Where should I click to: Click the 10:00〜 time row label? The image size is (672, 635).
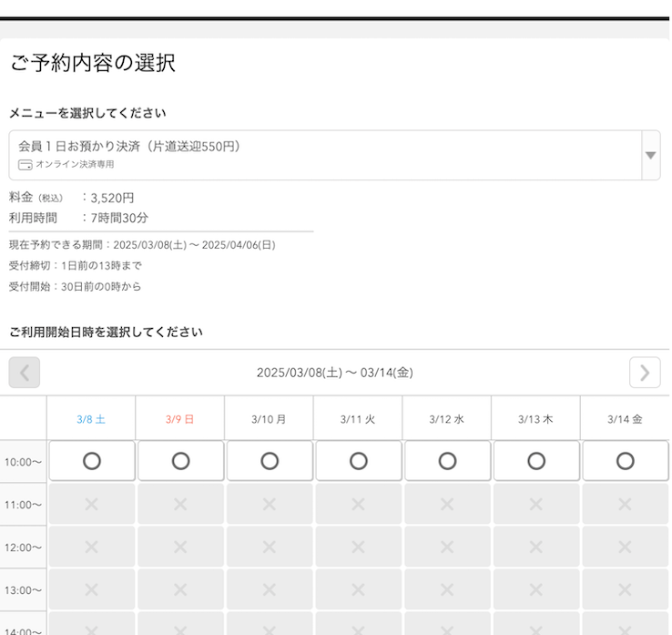[23, 462]
